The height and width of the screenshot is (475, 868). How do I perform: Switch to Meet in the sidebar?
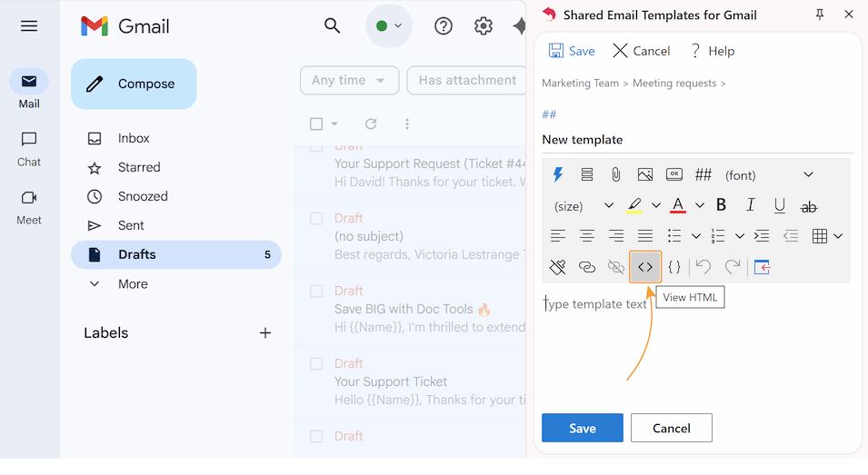pos(29,207)
